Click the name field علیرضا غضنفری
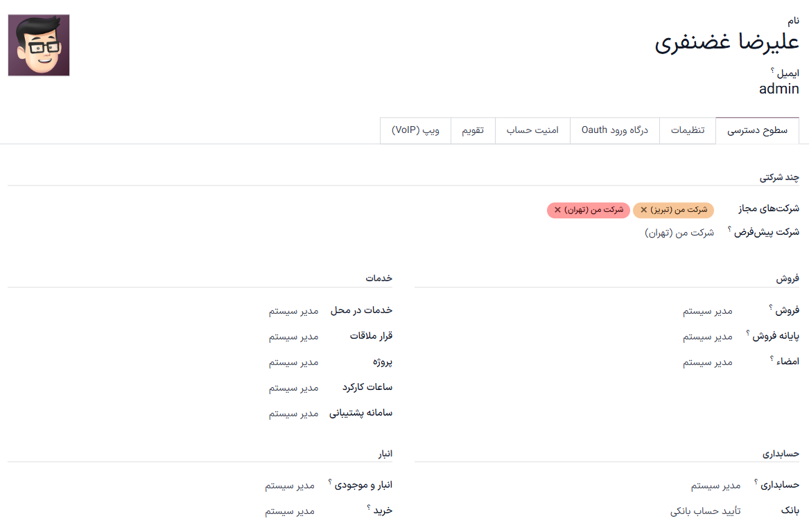The width and height of the screenshot is (809, 532). [727, 43]
